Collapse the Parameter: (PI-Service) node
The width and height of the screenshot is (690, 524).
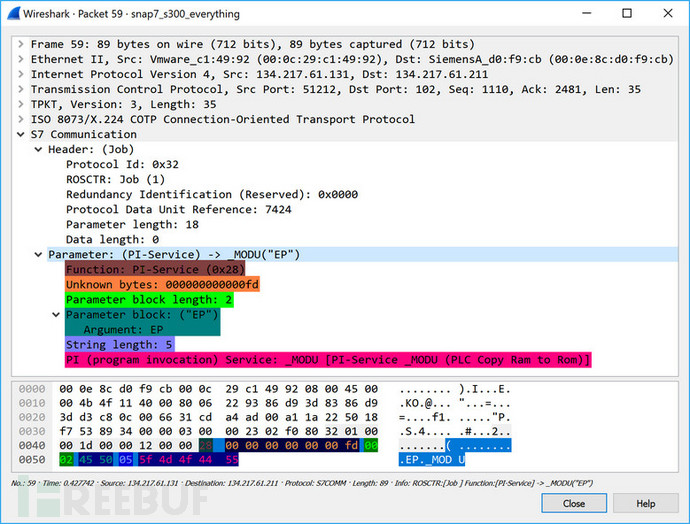tap(39, 254)
